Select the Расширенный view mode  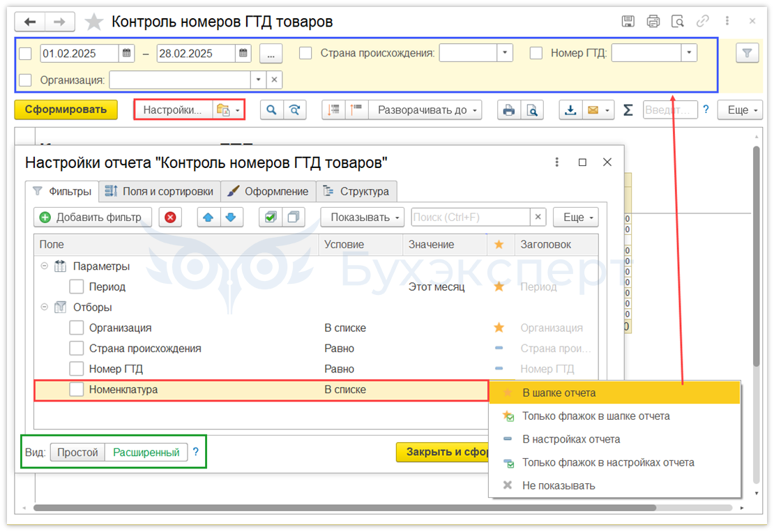(x=146, y=452)
